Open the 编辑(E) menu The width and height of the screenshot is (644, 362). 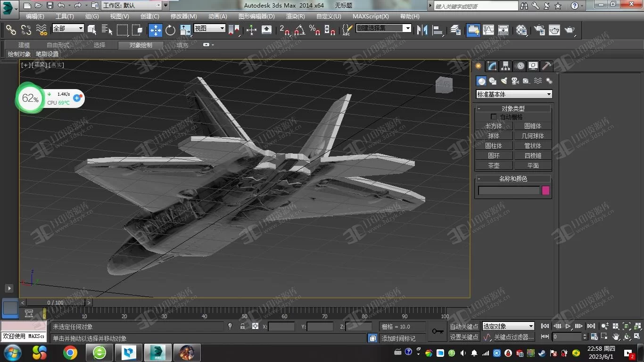coord(35,16)
